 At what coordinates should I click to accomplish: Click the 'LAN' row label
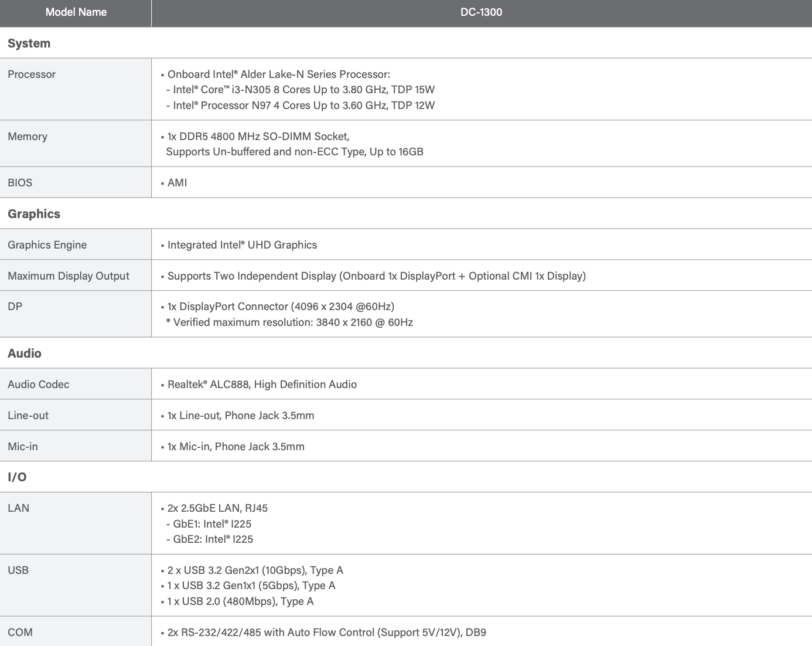point(18,508)
